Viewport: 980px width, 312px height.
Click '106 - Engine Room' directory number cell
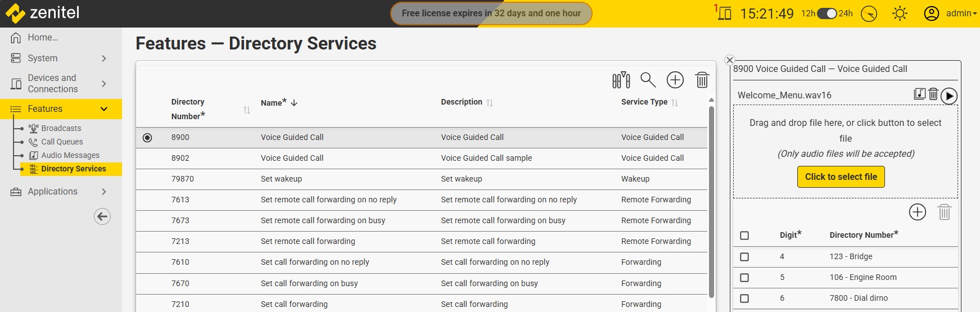(863, 277)
